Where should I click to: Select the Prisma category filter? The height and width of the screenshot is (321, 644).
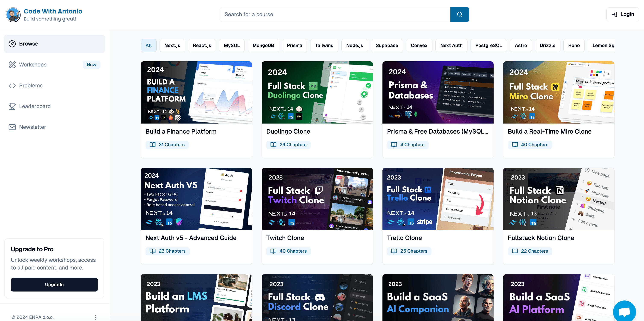pyautogui.click(x=294, y=46)
